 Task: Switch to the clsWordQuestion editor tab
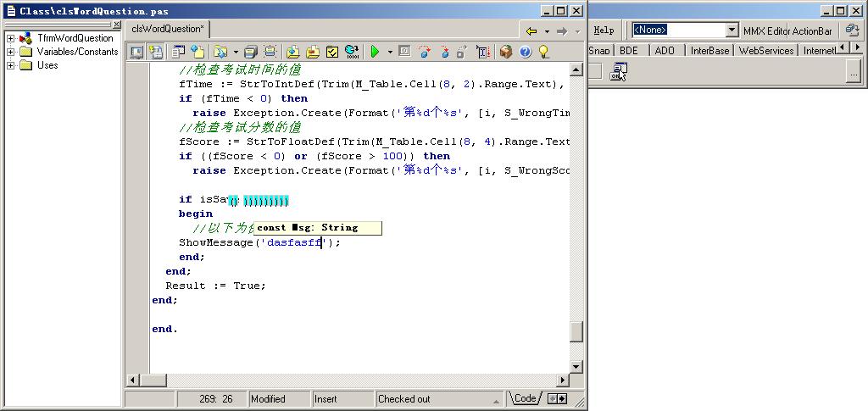168,29
